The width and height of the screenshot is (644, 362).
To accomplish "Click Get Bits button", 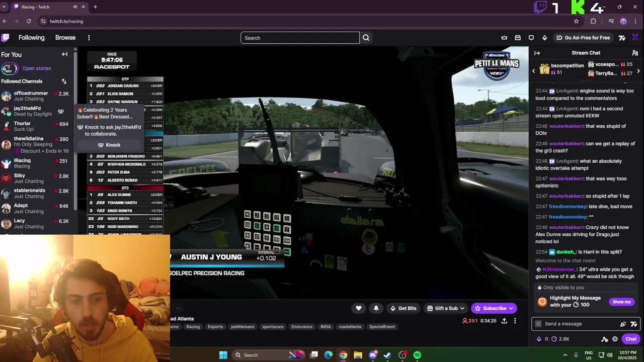I will click(x=404, y=308).
